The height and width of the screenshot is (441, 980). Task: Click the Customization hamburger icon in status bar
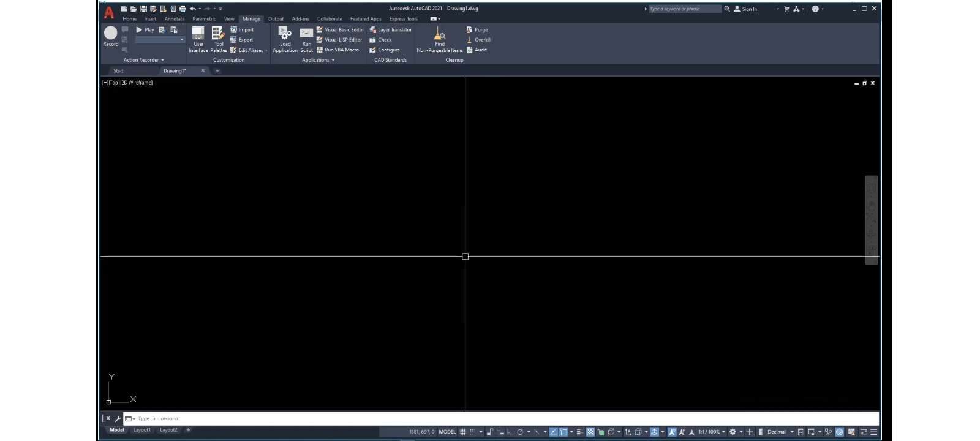[x=874, y=432]
